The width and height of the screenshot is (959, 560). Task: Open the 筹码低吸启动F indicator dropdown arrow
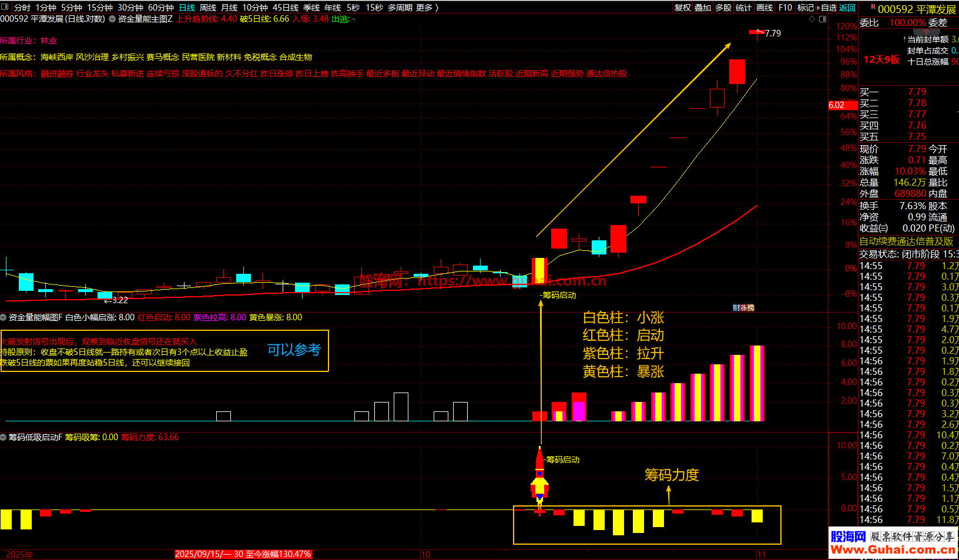coord(4,437)
